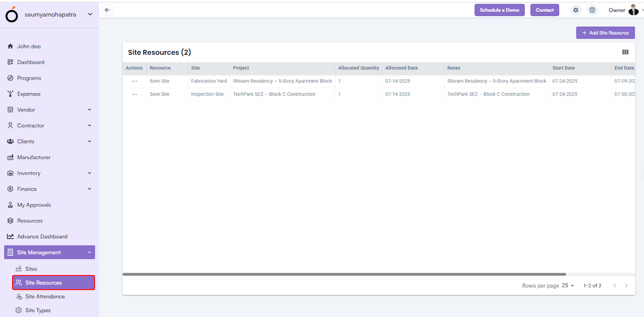644x317 pixels.
Task: Expand the Contractor menu chevron
Action: 89,125
